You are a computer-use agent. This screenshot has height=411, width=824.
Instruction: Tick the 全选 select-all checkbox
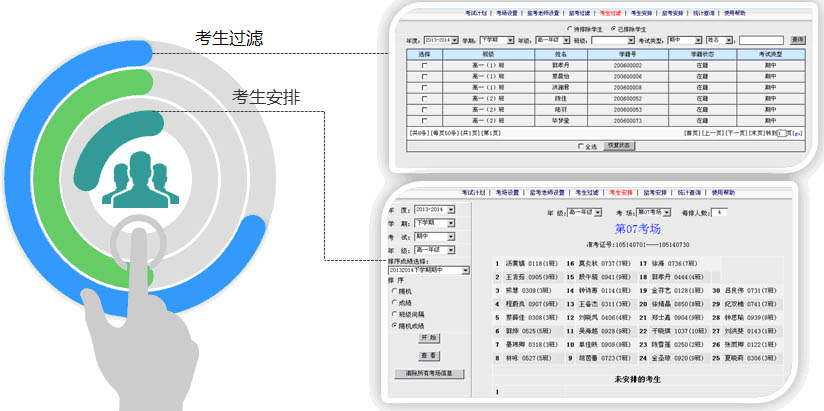[582, 146]
